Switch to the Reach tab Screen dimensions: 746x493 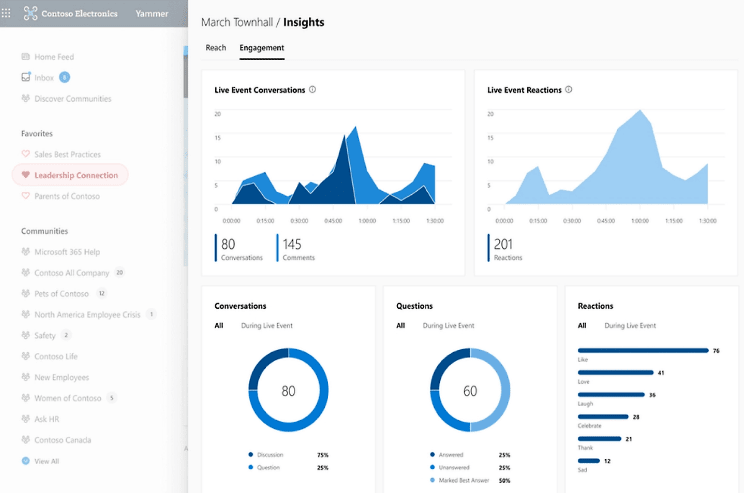pyautogui.click(x=216, y=48)
